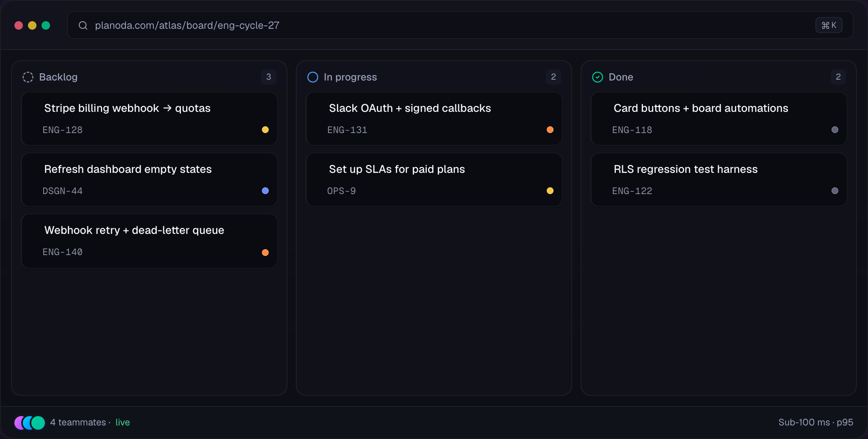Click the purple teammate avatar
The width and height of the screenshot is (868, 439).
[18, 422]
